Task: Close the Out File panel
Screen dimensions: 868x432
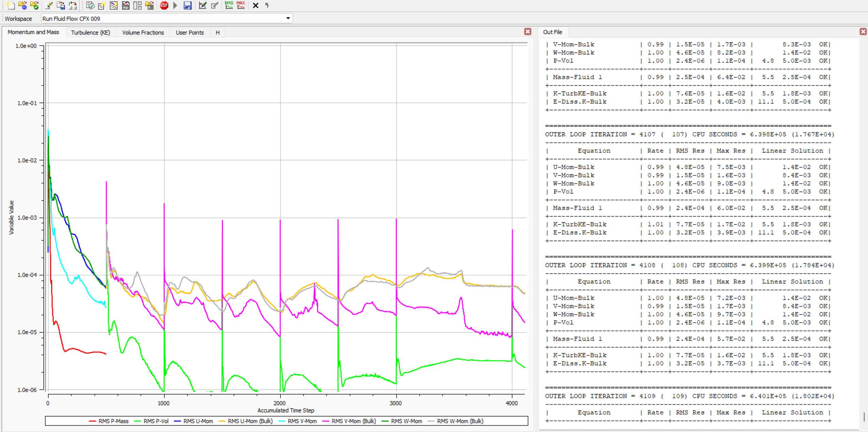Action: point(863,32)
